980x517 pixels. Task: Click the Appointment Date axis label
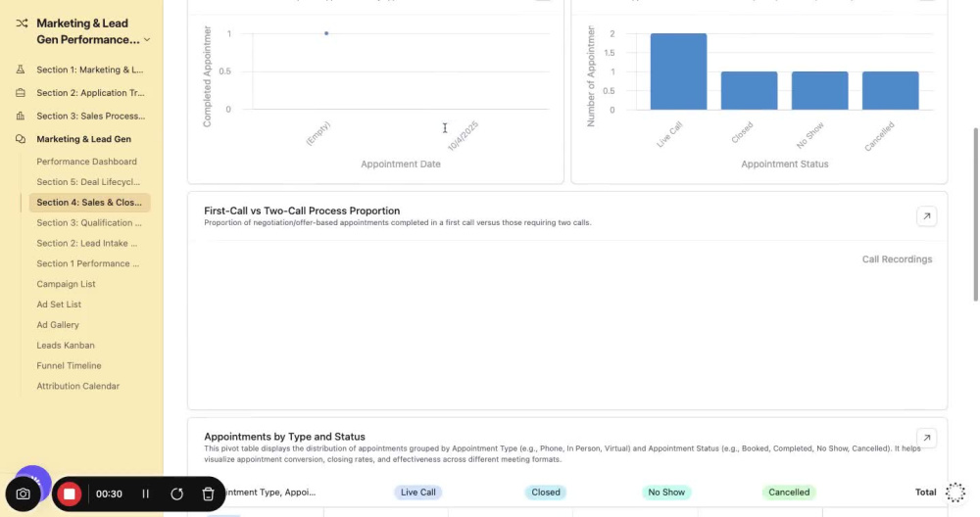click(401, 164)
